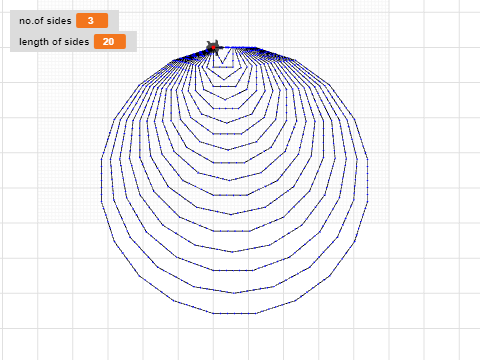The image size is (480, 360).
Task: Click the gray beetle sprite on the stage
Action: pyautogui.click(x=213, y=48)
